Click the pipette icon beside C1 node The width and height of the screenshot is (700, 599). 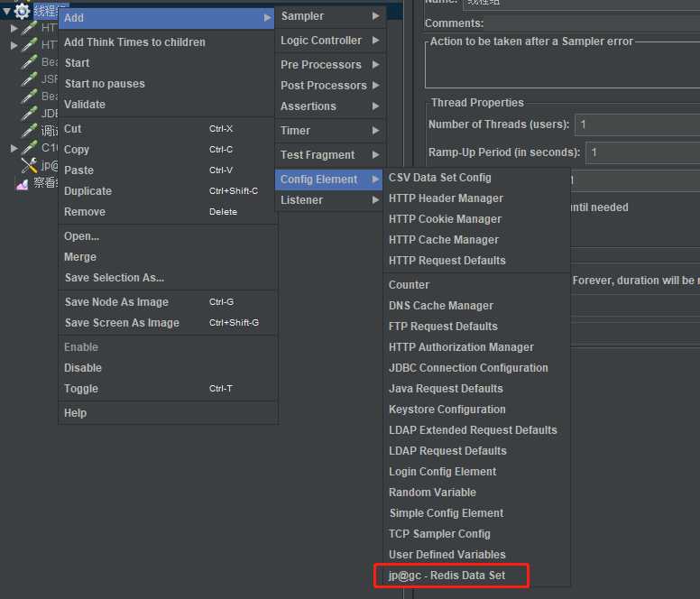click(x=30, y=148)
